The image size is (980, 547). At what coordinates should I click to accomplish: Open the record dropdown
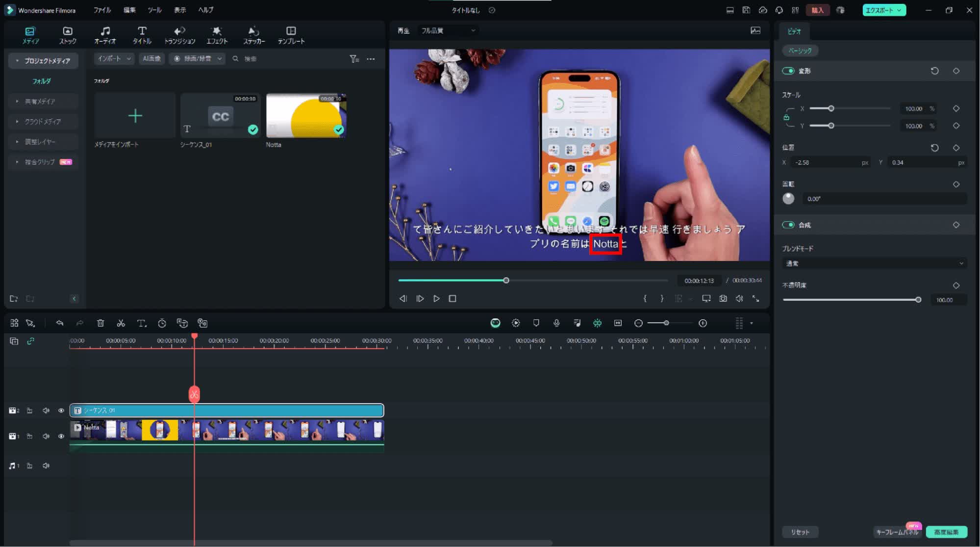point(197,58)
